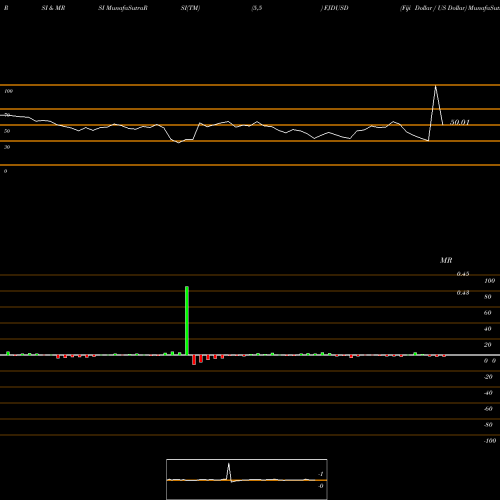Click the '-0' label in mini chart
This screenshot has height=500, width=500.
pyautogui.click(x=321, y=486)
